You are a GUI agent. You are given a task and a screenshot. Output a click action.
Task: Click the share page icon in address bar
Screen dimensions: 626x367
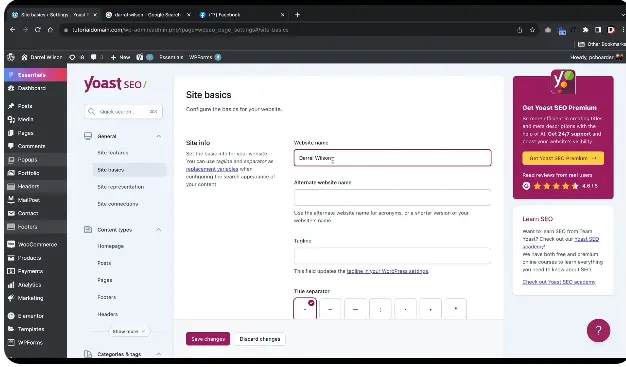click(x=519, y=30)
